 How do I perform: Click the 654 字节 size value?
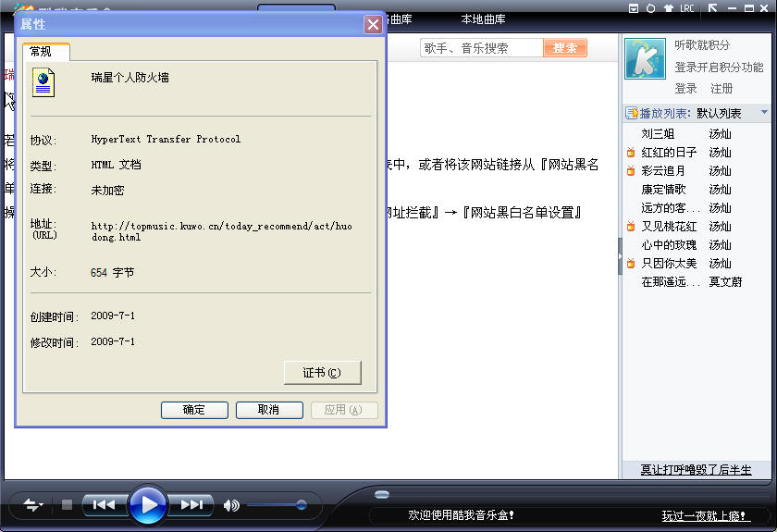113,273
